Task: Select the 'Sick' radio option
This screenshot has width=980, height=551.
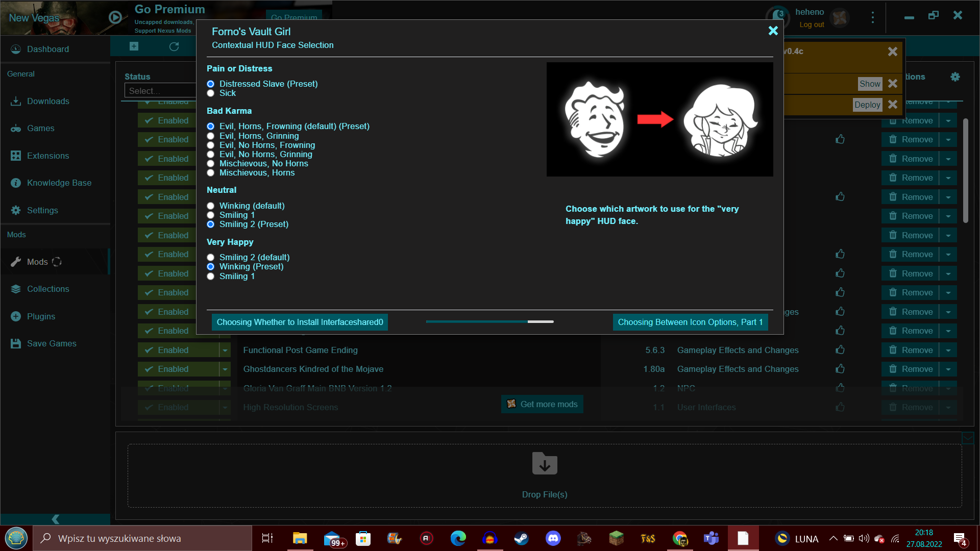Action: tap(210, 93)
